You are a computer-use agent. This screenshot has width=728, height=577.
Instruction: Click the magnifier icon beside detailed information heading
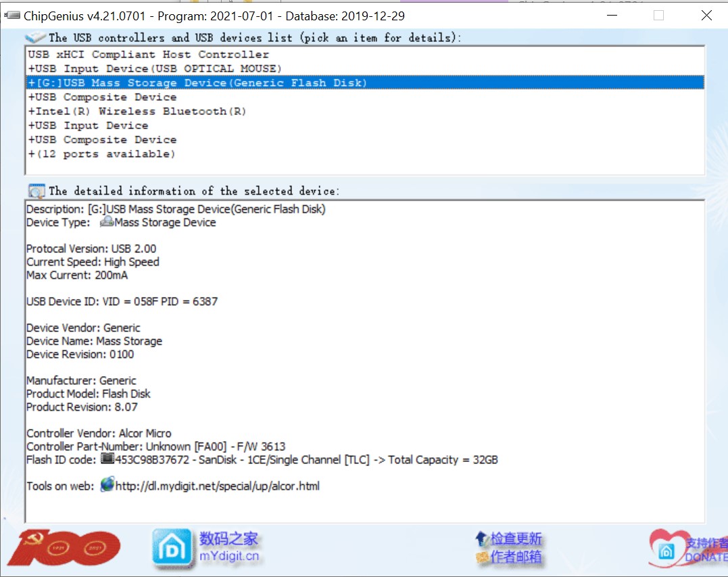37,191
